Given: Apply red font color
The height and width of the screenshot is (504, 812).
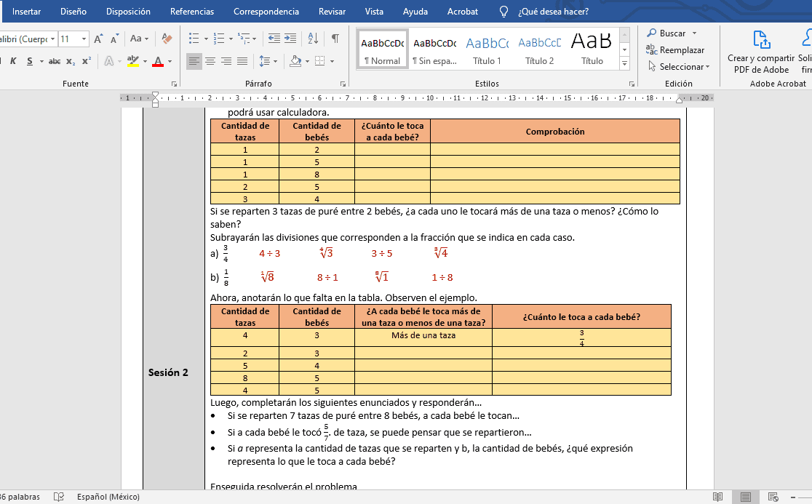Looking at the screenshot, I should 159,61.
